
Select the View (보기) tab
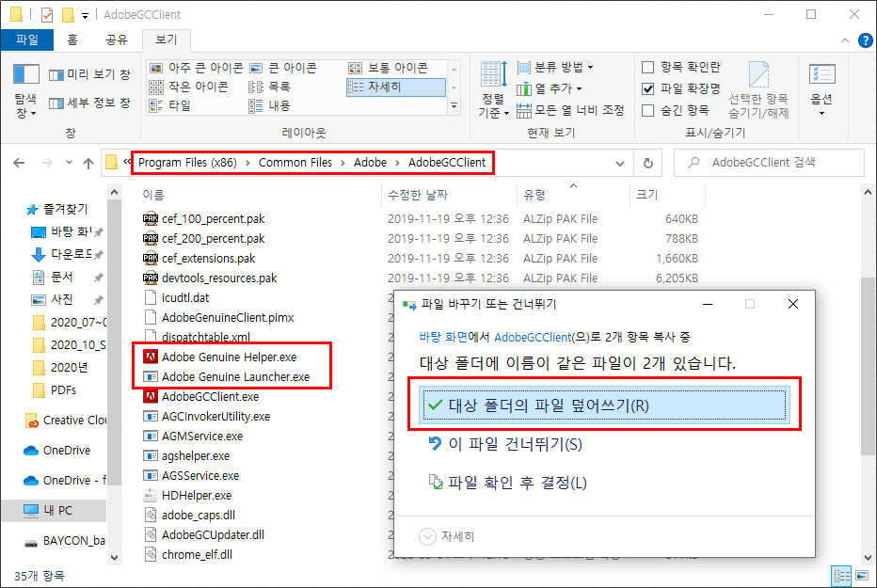(167, 40)
